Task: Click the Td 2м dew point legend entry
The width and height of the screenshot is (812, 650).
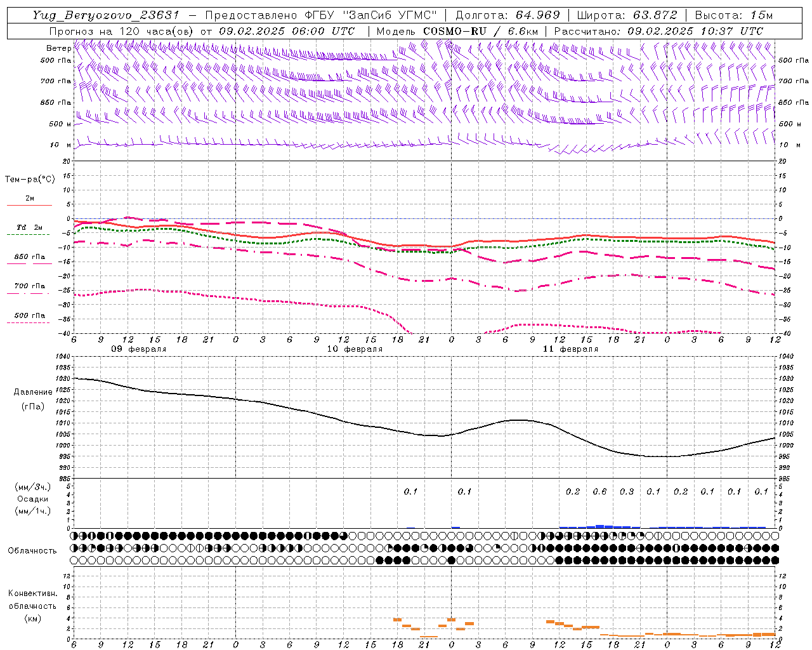Action: tap(29, 227)
